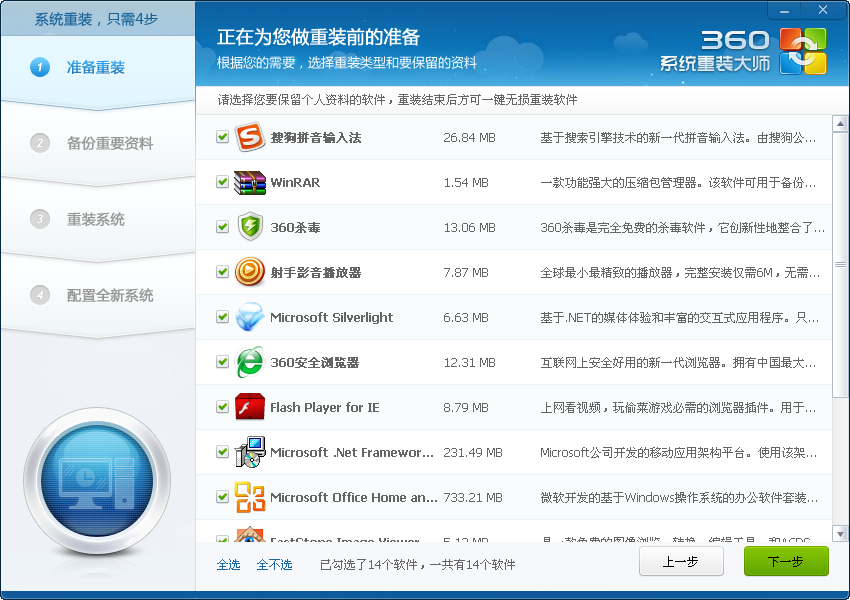The height and width of the screenshot is (600, 850).
Task: Click the Sogou Pinyin input method icon
Action: tap(249, 137)
